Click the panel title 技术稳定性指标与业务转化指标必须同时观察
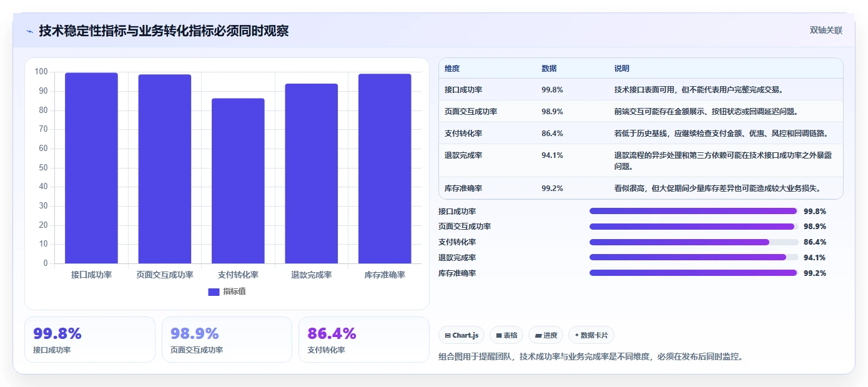868x387 pixels. [x=164, y=31]
